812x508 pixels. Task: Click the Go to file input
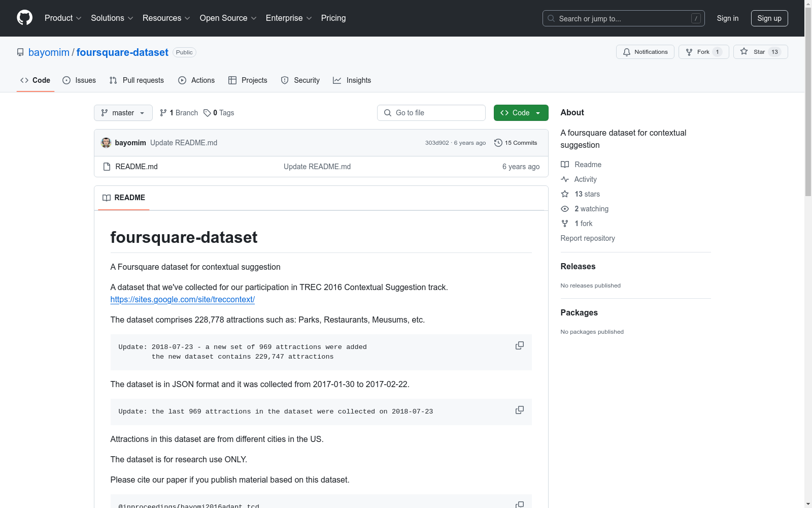pyautogui.click(x=431, y=113)
